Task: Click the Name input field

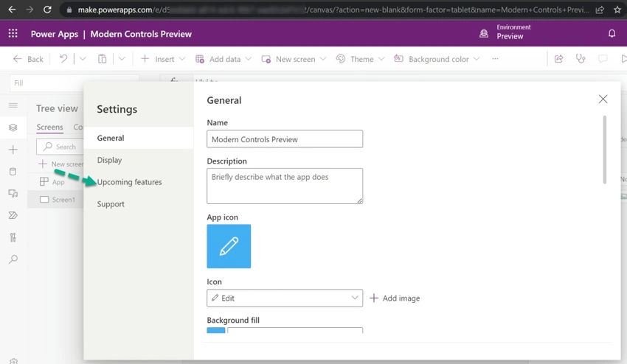Action: 285,139
